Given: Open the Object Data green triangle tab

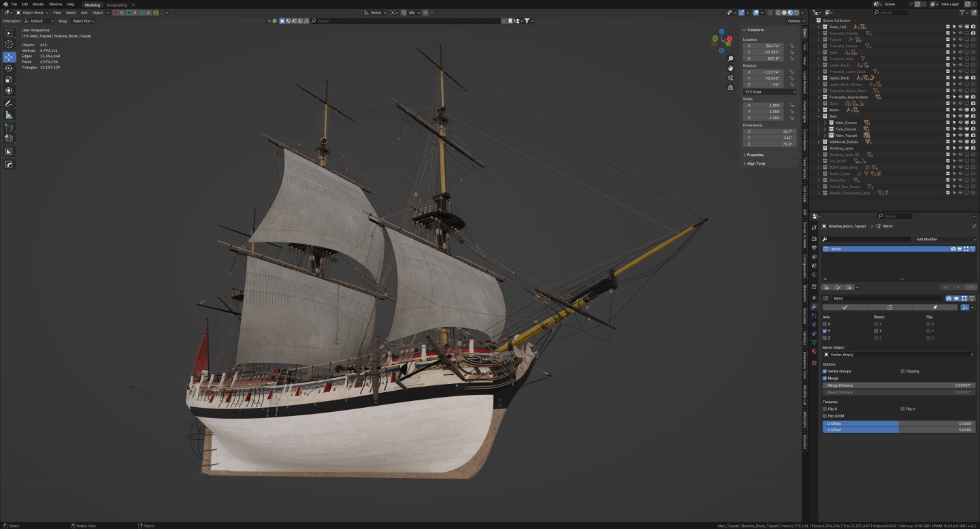Looking at the screenshot, I should coord(814,342).
